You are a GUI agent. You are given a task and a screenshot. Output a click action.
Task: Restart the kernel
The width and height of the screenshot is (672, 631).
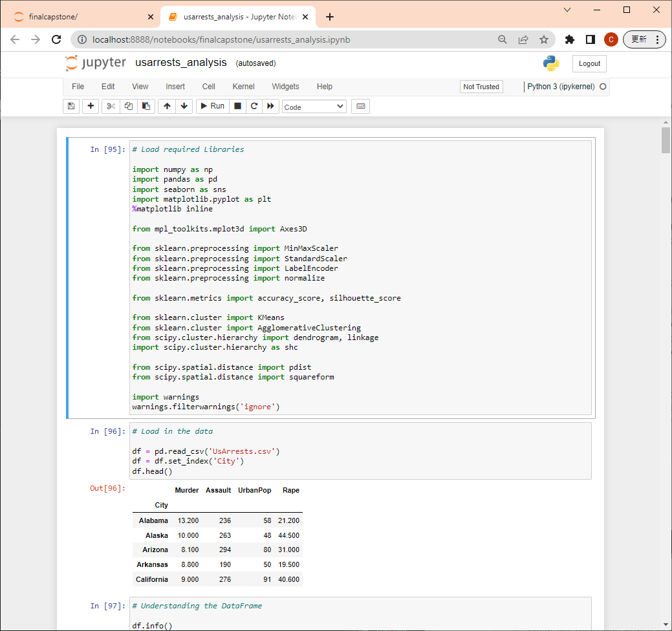(x=254, y=106)
